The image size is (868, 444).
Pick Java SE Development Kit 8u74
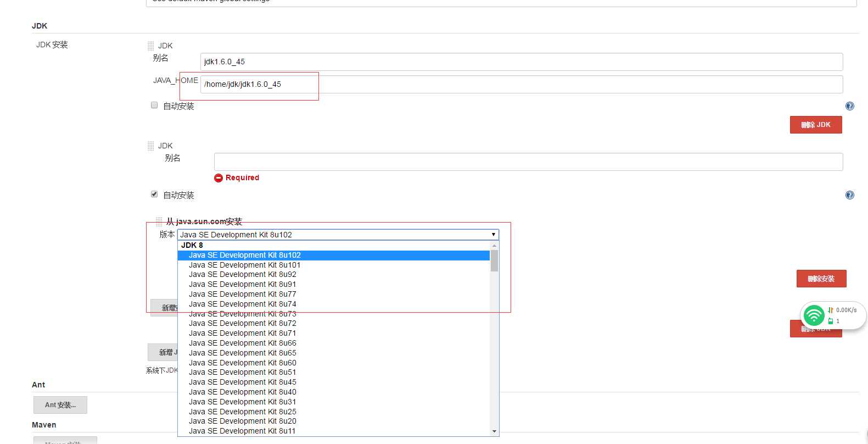pyautogui.click(x=334, y=304)
